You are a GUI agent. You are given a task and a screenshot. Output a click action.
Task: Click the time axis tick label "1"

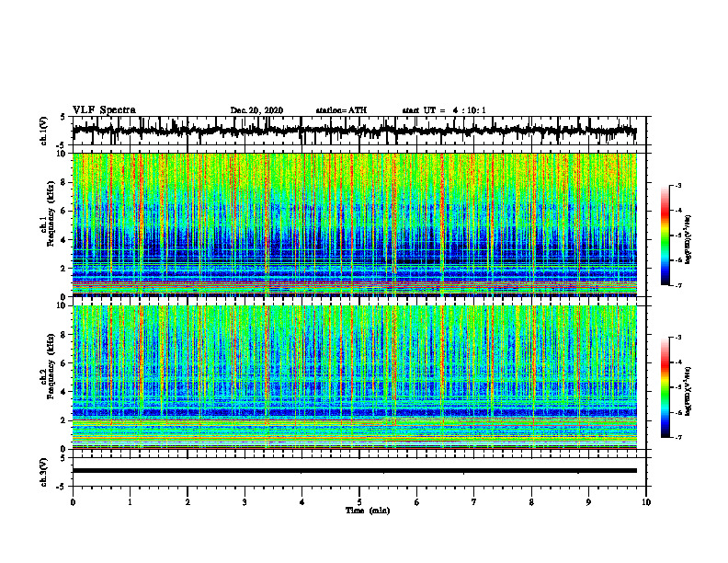(130, 502)
